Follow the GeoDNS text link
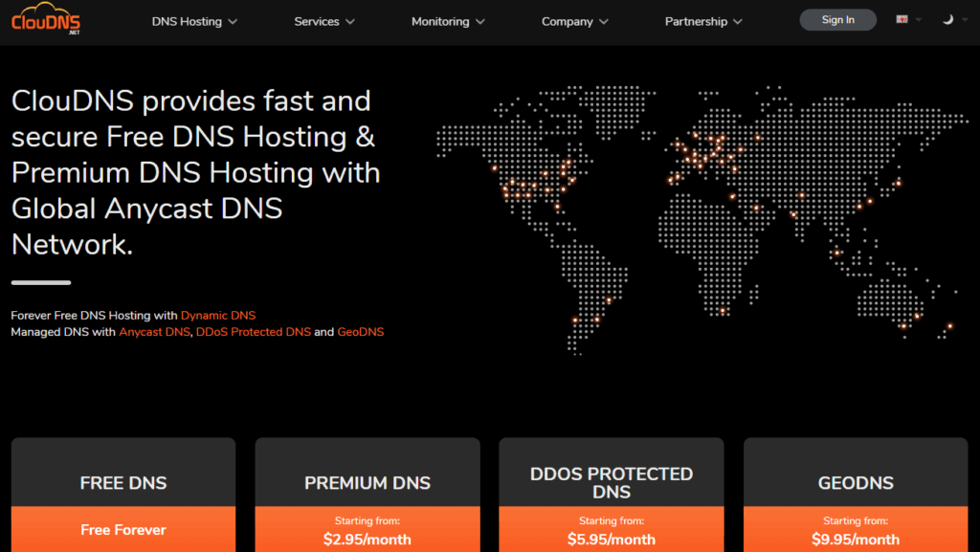The image size is (980, 552). click(x=361, y=332)
